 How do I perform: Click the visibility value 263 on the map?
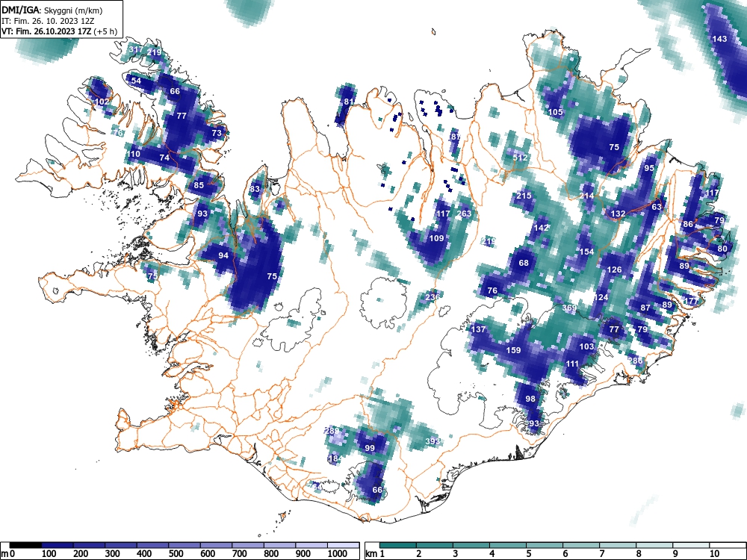point(464,214)
